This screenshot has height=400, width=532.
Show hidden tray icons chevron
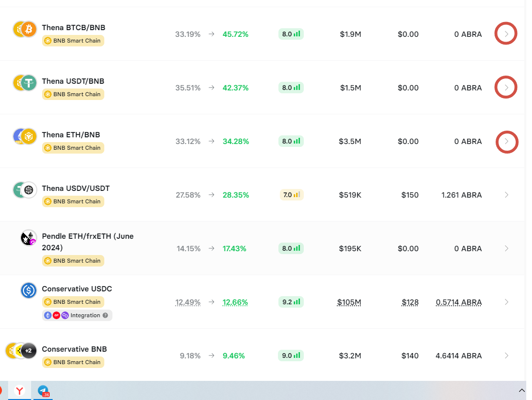pyautogui.click(x=522, y=390)
